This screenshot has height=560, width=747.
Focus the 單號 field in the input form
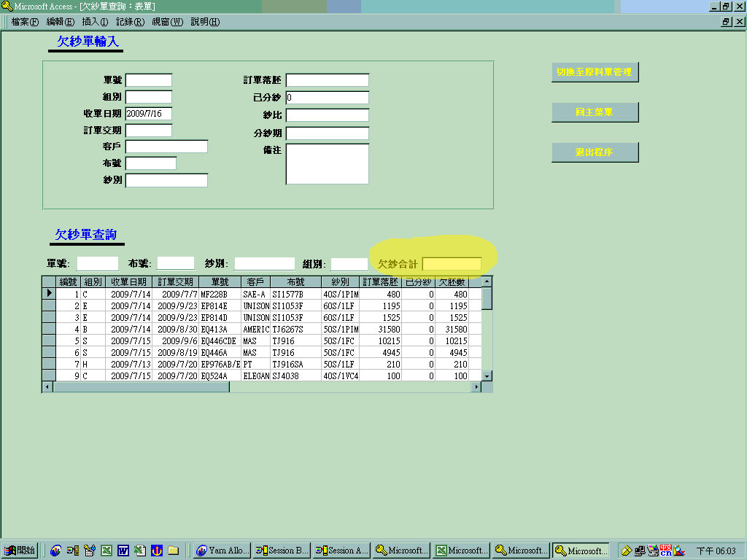[x=149, y=80]
